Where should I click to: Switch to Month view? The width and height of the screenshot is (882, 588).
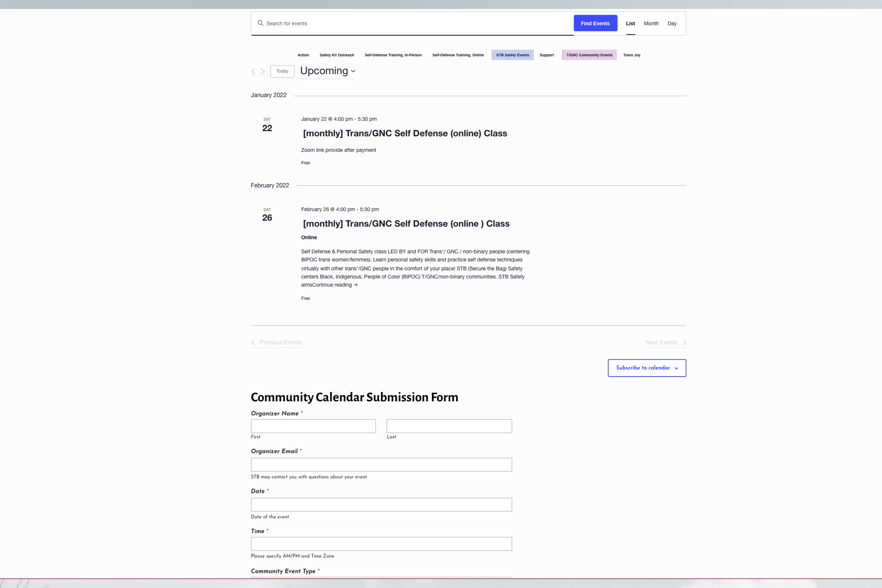[651, 23]
